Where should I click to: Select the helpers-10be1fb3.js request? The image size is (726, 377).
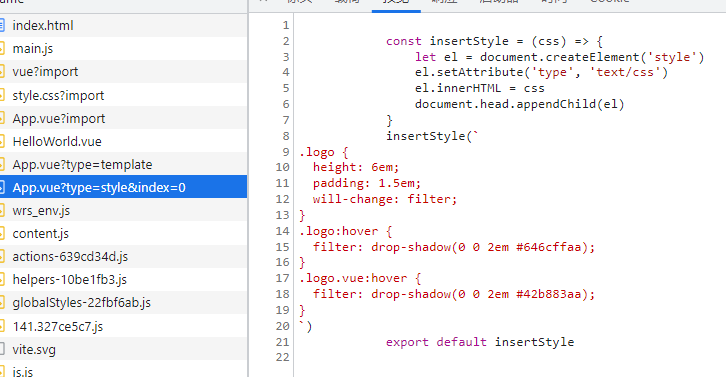click(x=123, y=280)
